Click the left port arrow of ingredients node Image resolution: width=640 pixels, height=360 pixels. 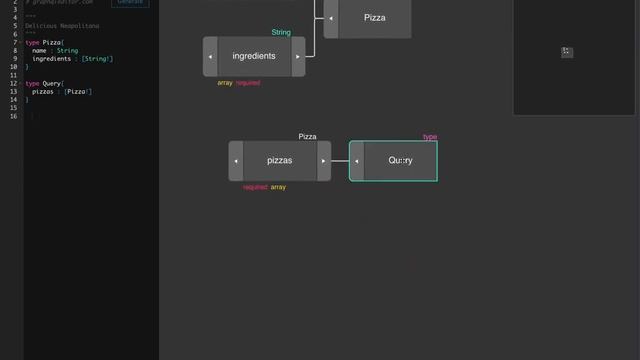coord(210,57)
